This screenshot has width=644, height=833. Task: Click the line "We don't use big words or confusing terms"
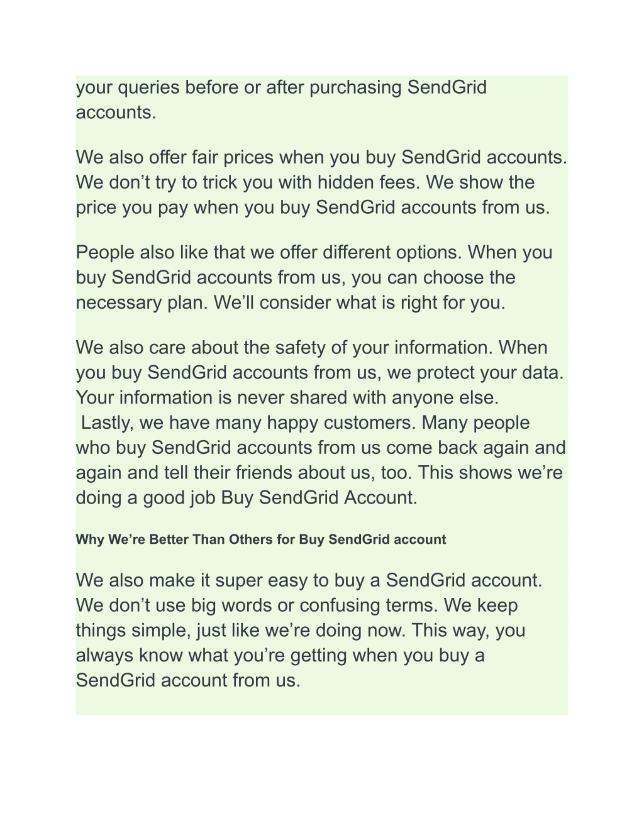[297, 605]
